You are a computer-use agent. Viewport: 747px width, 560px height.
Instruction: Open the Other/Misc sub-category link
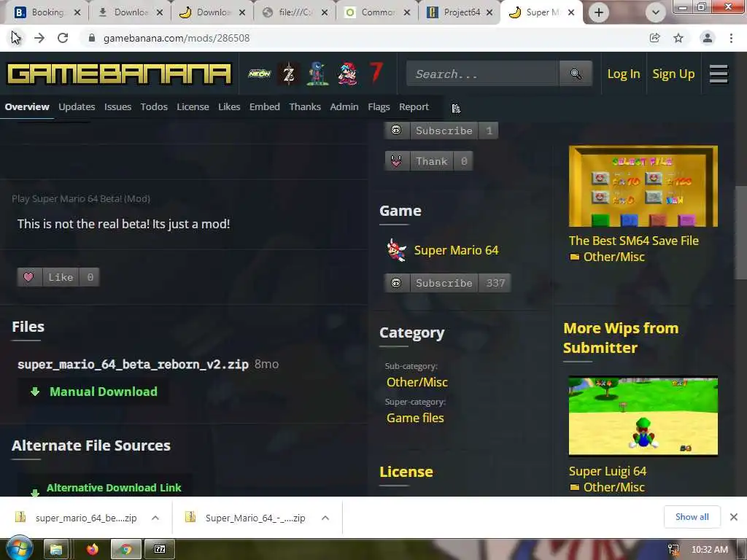click(417, 382)
